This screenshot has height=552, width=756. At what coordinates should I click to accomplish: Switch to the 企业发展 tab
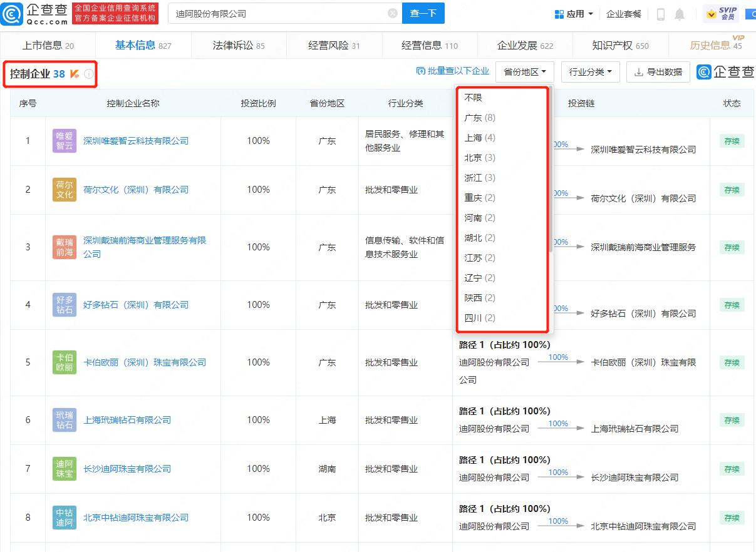coord(525,45)
